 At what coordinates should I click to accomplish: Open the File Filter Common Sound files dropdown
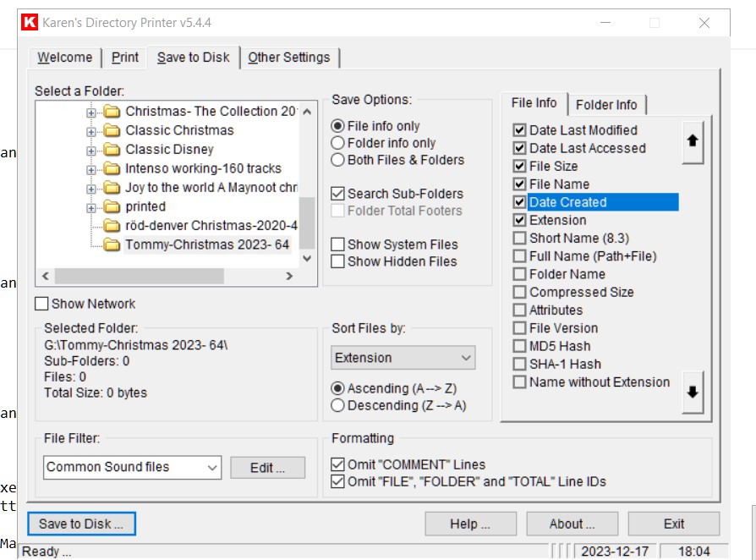tap(132, 468)
